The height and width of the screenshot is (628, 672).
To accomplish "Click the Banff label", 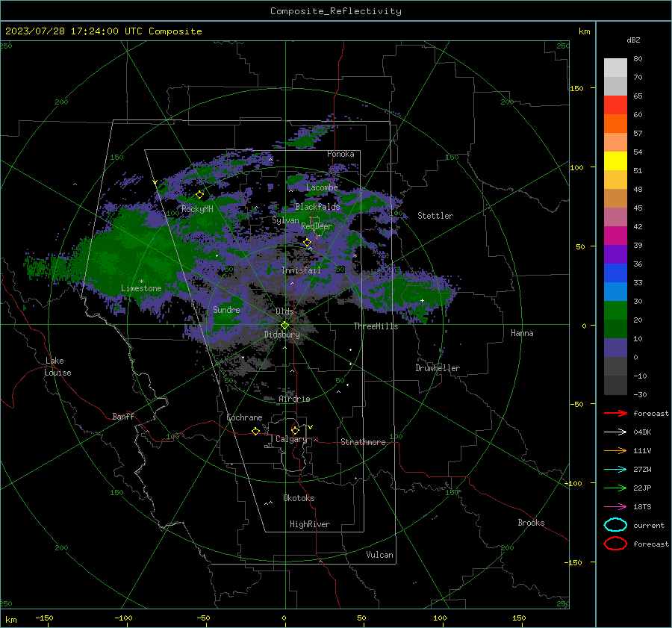I will [x=123, y=416].
